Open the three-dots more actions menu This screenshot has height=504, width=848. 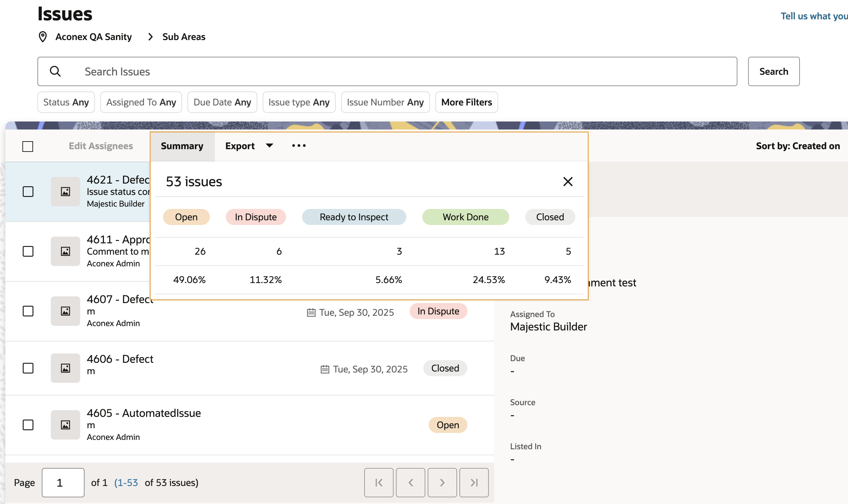coord(299,146)
